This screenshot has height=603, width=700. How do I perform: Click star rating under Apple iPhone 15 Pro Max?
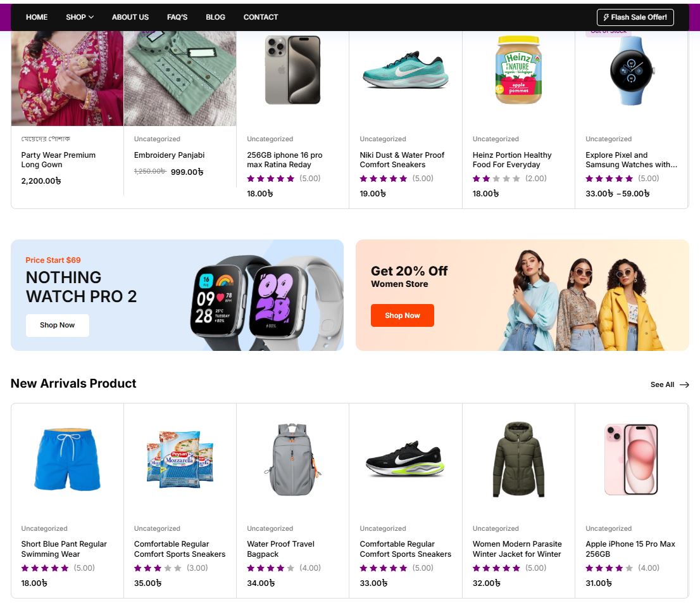tap(609, 568)
